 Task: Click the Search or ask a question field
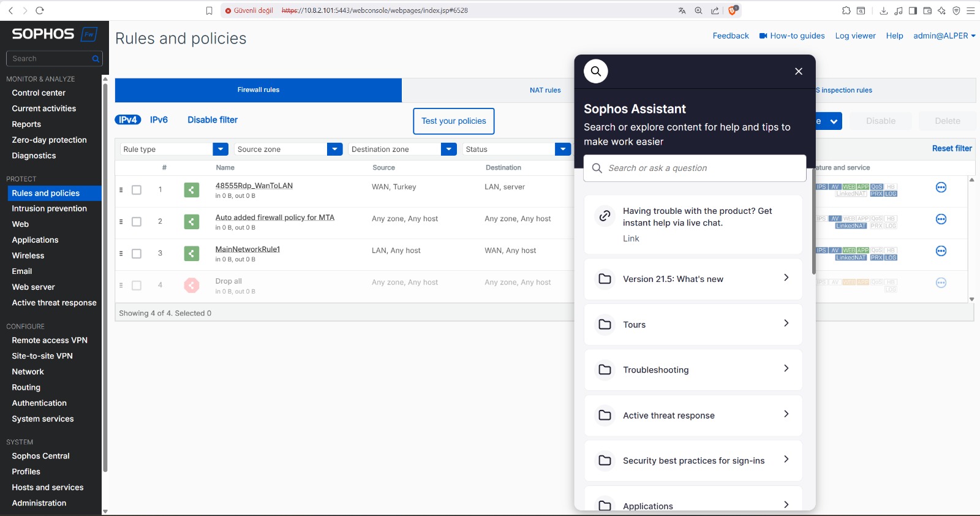(x=695, y=168)
